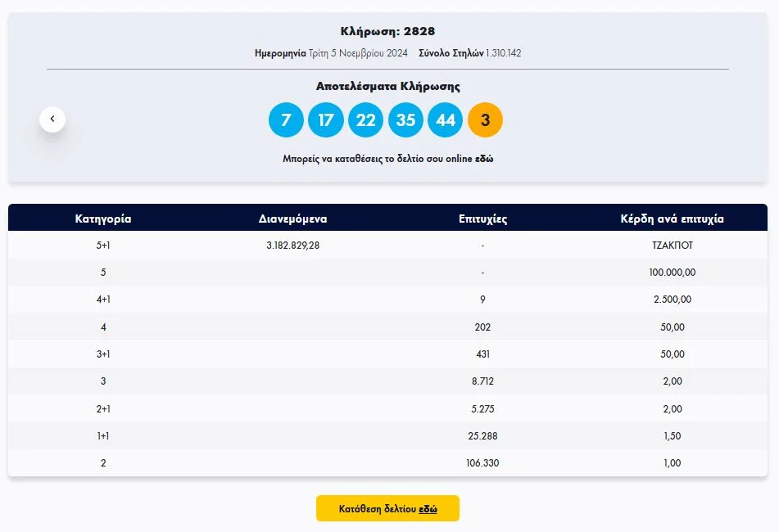This screenshot has height=532, width=779.
Task: Click the Κατηγορία column header
Action: 103,219
